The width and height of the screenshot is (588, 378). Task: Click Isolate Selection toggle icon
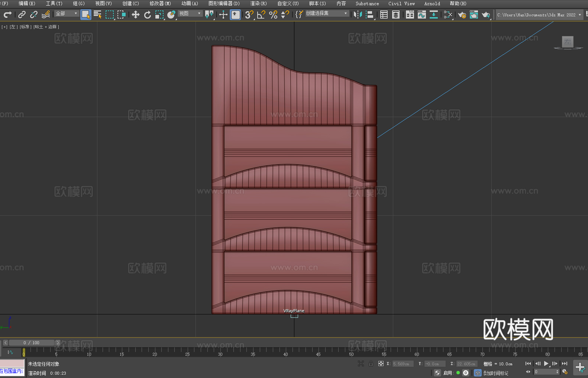click(361, 364)
